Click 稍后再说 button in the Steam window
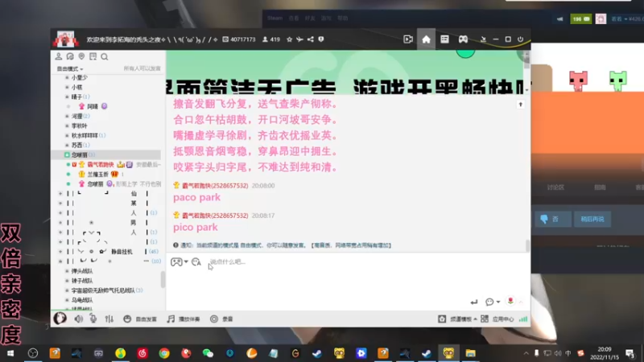The height and width of the screenshot is (362, 644). pyautogui.click(x=592, y=219)
